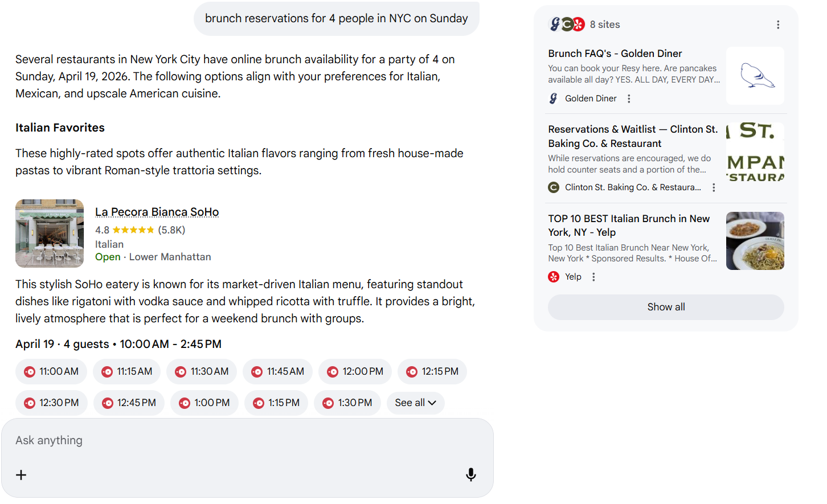The width and height of the screenshot is (827, 504).
Task: Open the overflow menu for the 8 sites panel
Action: click(x=778, y=24)
